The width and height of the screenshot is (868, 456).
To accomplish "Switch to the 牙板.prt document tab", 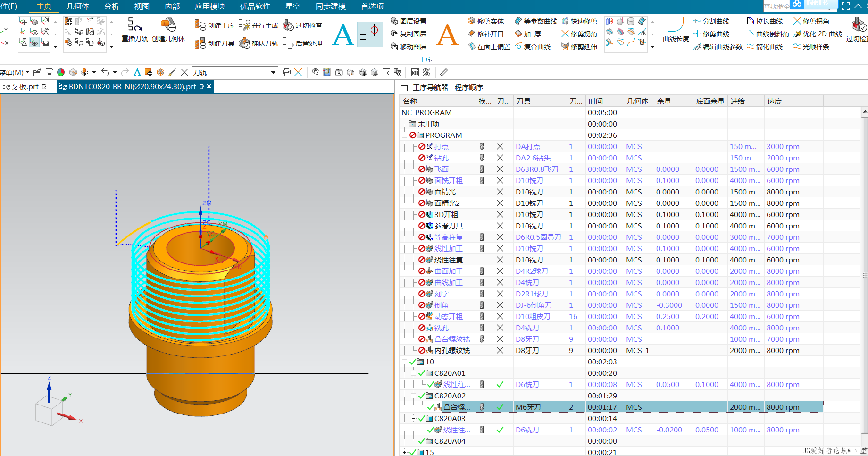I will tap(25, 86).
